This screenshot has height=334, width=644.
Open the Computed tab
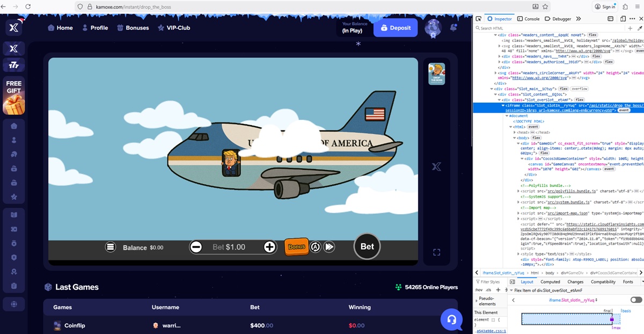(x=550, y=281)
